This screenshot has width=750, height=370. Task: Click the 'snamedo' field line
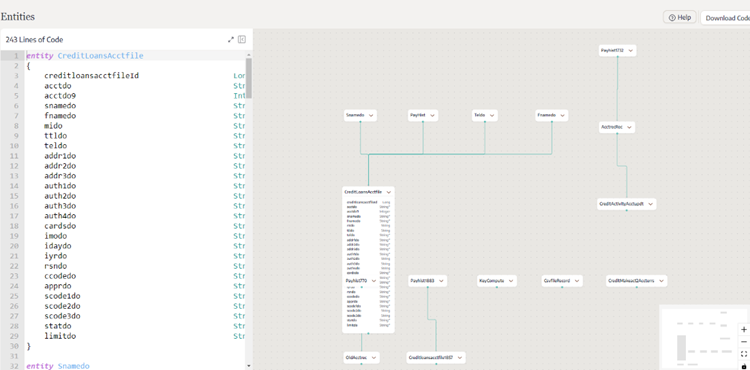click(60, 106)
